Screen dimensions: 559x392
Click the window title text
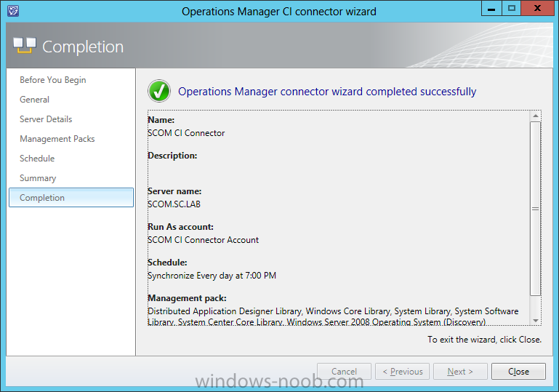pos(279,12)
